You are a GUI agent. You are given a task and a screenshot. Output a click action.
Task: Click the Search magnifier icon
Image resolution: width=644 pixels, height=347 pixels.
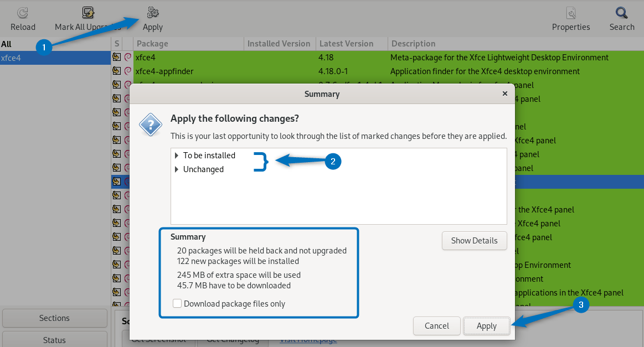(x=621, y=12)
